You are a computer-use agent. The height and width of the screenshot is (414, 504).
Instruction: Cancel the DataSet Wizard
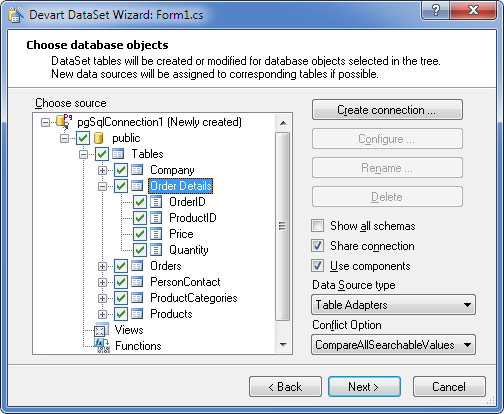(449, 387)
